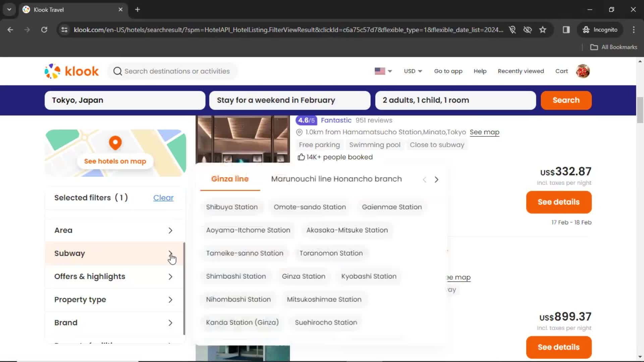Open a new browser tab
The height and width of the screenshot is (362, 644).
[138, 9]
